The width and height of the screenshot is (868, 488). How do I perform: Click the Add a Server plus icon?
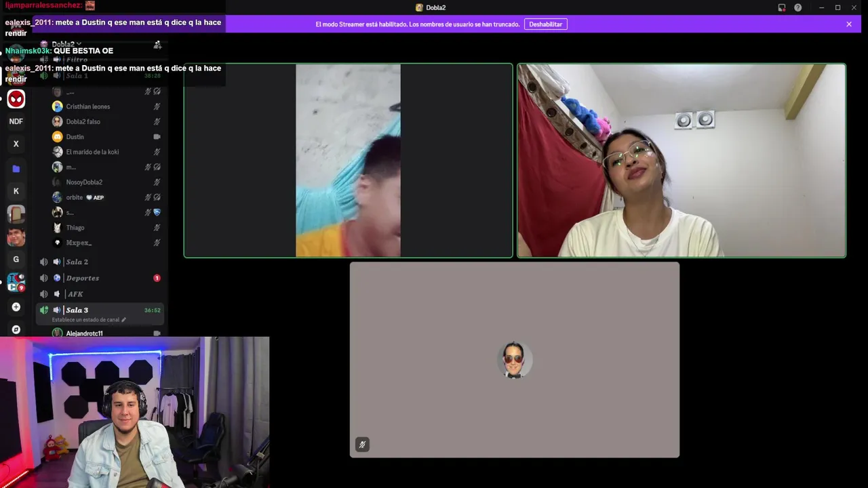16,307
